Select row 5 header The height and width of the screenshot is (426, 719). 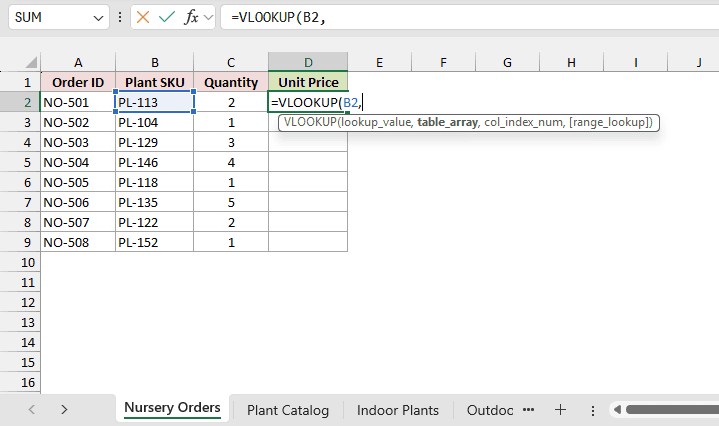pos(20,162)
